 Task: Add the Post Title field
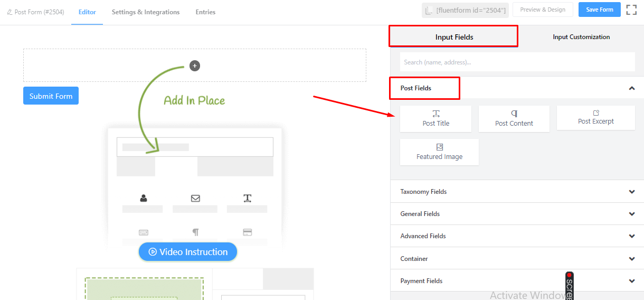pos(435,119)
